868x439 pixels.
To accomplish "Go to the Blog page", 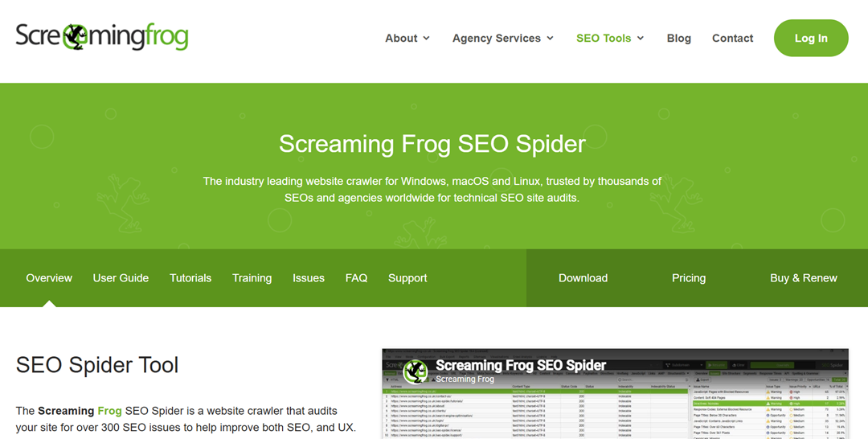I will (x=678, y=39).
